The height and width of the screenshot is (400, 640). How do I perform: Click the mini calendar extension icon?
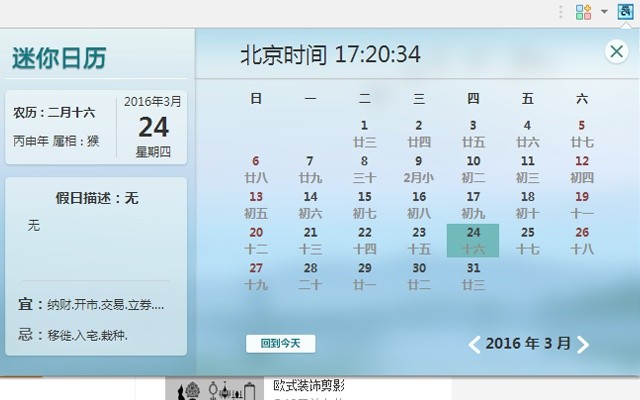pos(625,12)
